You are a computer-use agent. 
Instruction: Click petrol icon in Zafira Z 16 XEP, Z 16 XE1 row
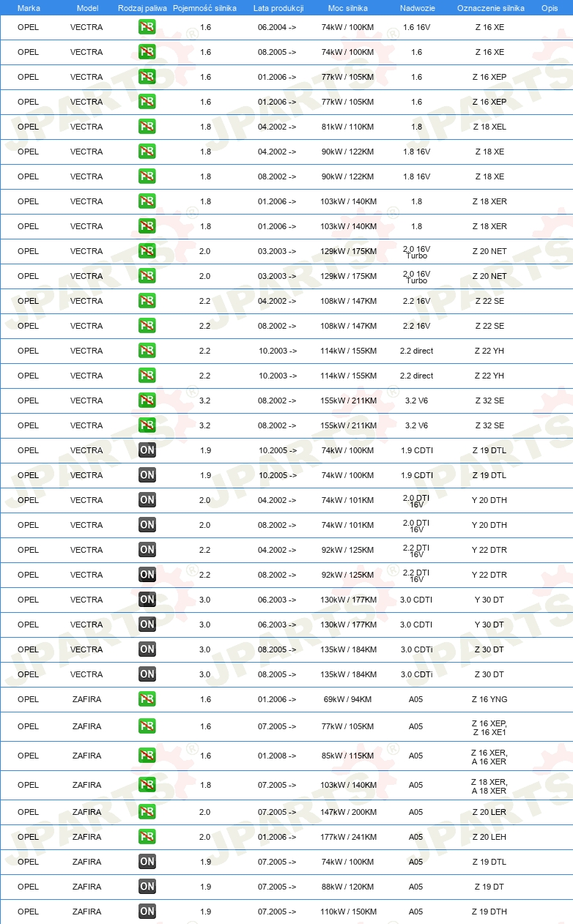pos(147,726)
